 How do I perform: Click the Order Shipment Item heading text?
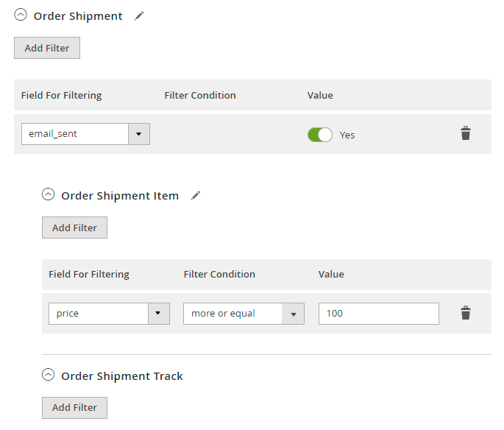point(120,196)
